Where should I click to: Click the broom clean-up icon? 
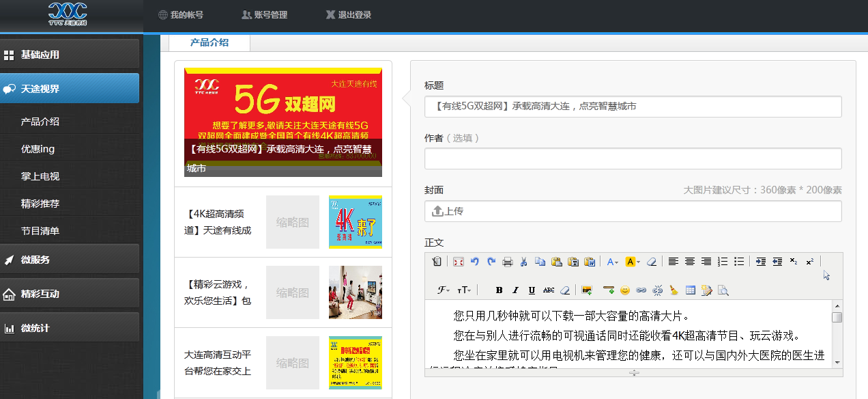674,290
